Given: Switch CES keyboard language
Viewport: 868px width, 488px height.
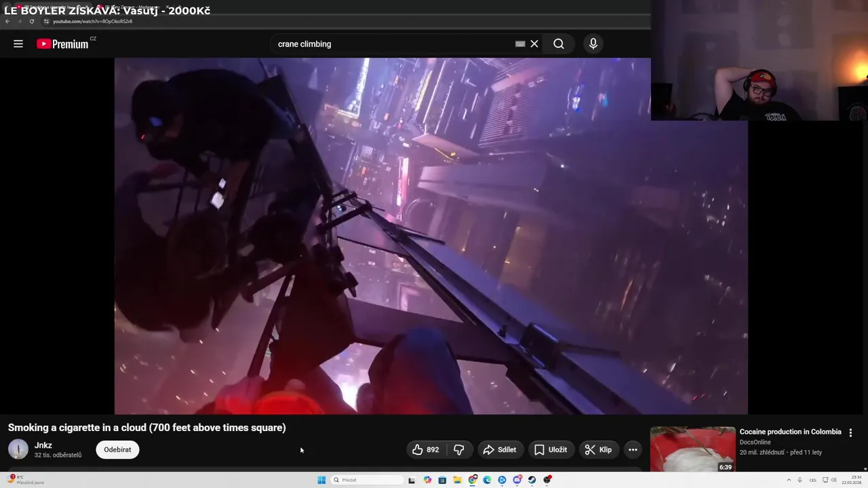Looking at the screenshot, I should tap(813, 480).
